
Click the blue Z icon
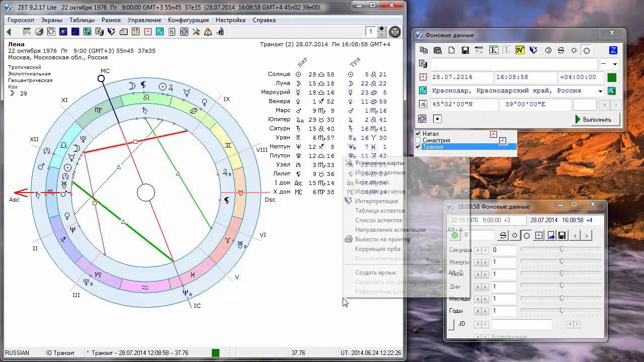[613, 50]
